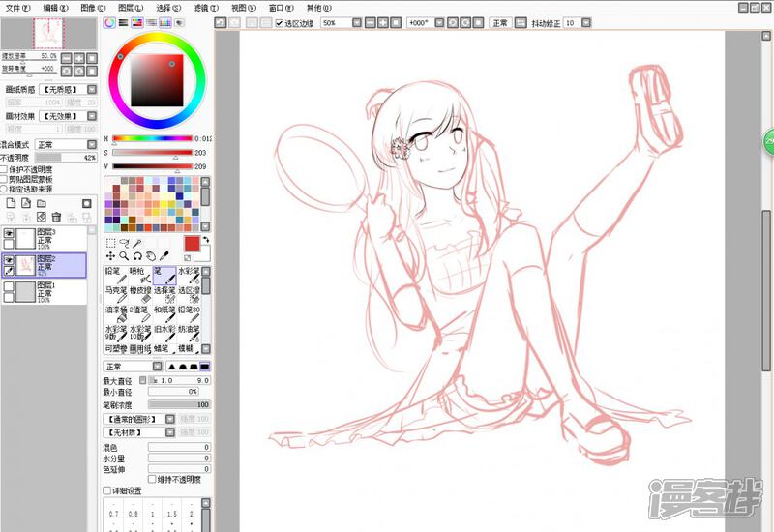Open the 文件 menu

(x=16, y=7)
